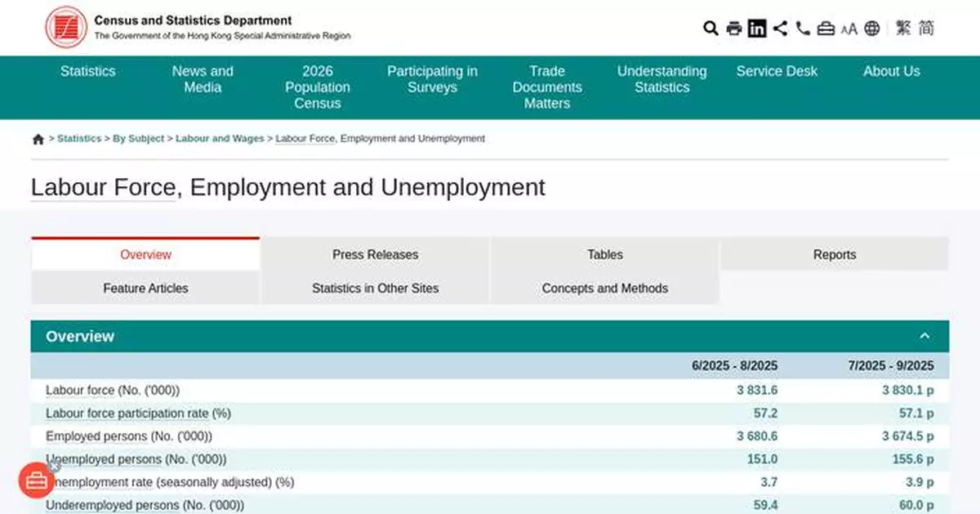Viewport: 980px width, 514px height.
Task: Open the department's LinkedIn page icon
Action: 757,28
